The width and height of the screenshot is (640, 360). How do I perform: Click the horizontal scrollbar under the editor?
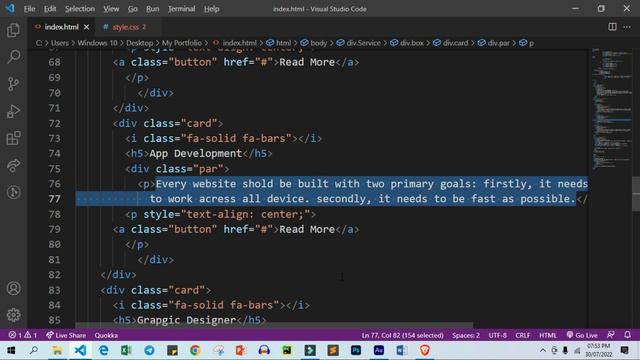pyautogui.click(x=274, y=326)
